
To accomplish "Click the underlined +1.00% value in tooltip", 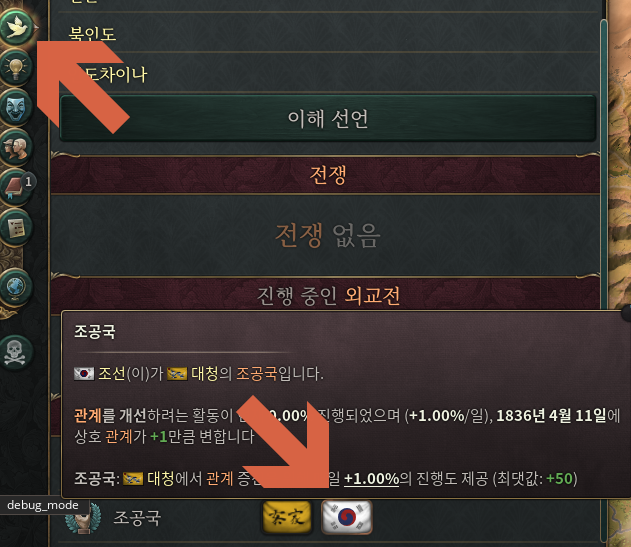I will [x=371, y=479].
